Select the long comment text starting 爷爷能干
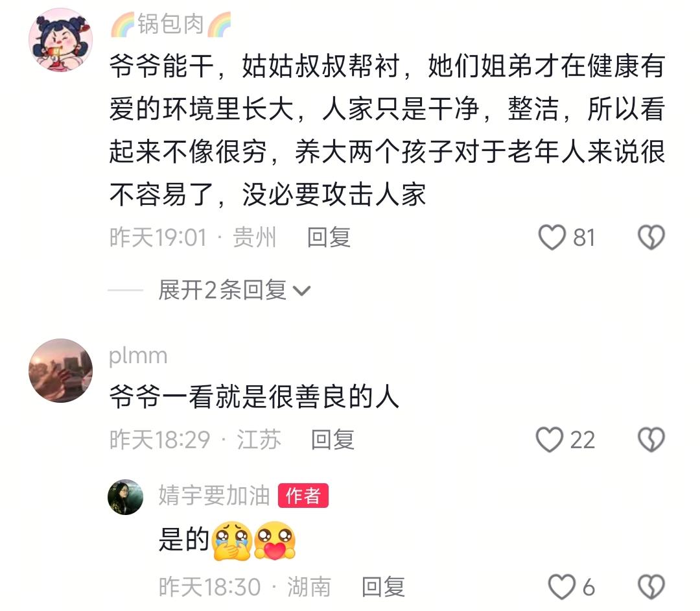Image resolution: width=700 pixels, height=611 pixels. pyautogui.click(x=388, y=130)
